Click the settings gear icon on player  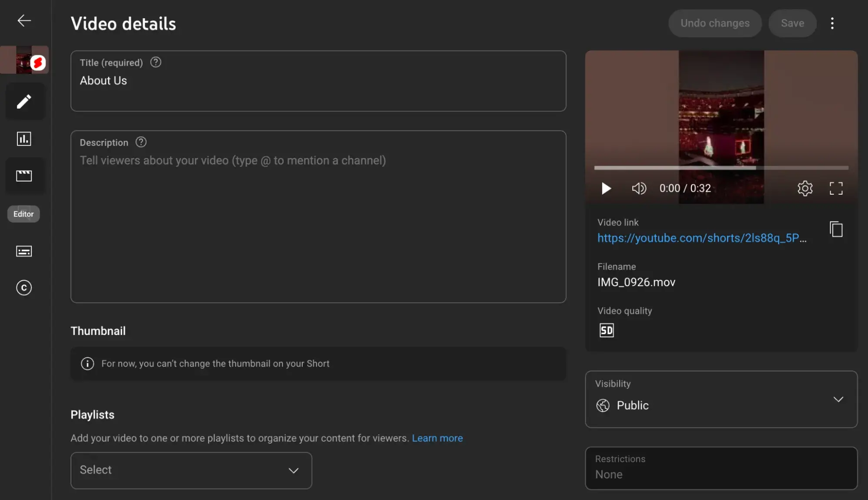click(805, 189)
